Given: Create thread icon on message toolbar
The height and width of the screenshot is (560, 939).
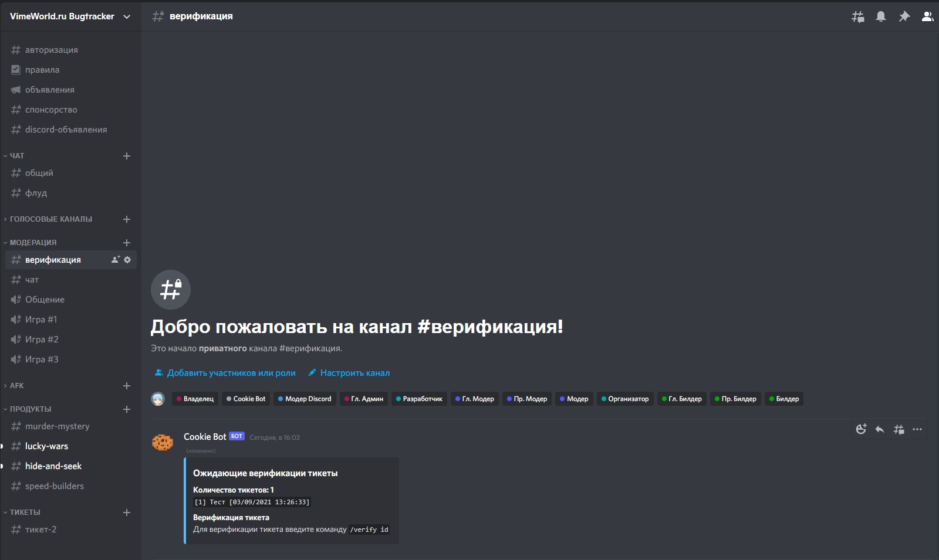Looking at the screenshot, I should tap(899, 429).
